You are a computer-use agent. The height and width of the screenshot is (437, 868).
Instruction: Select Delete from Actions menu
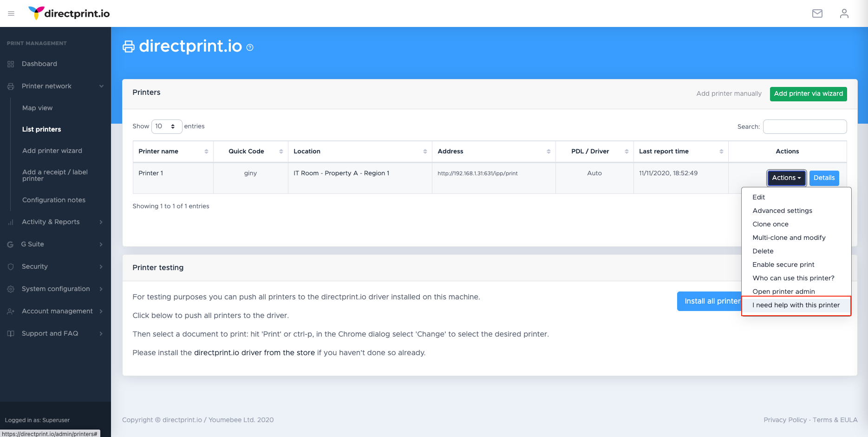click(x=796, y=251)
